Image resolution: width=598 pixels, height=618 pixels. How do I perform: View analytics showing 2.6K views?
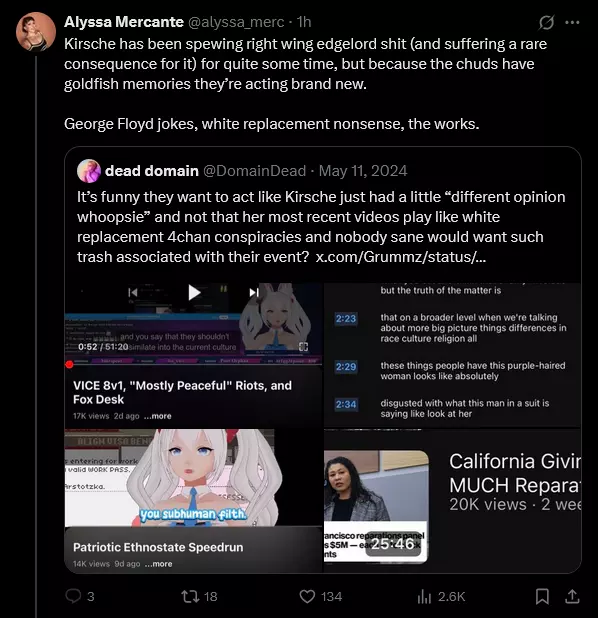point(424,596)
